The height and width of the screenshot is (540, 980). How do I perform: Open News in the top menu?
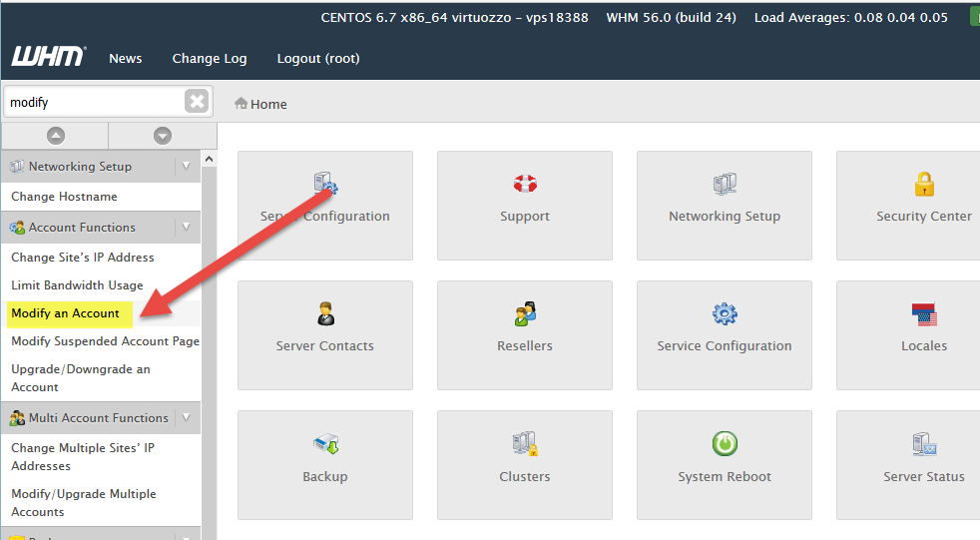tap(126, 59)
